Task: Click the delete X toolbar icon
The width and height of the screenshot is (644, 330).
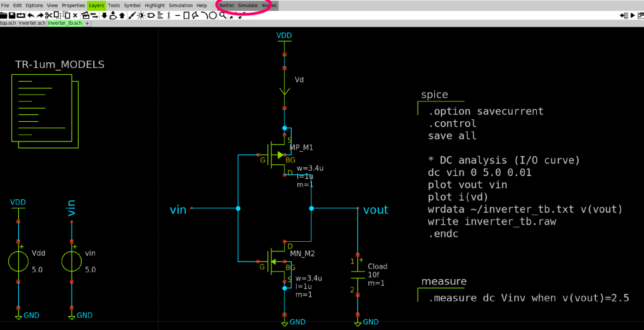Action: pyautogui.click(x=75, y=15)
